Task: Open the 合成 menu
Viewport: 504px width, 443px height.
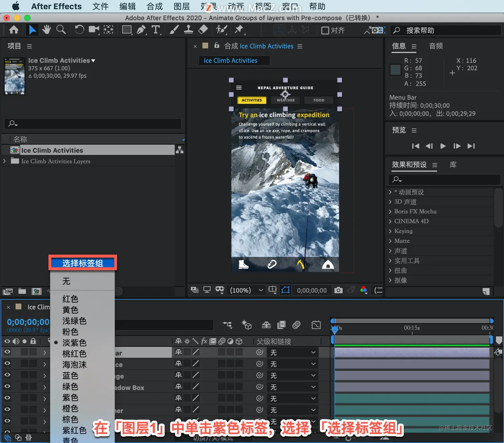Action: [x=155, y=6]
